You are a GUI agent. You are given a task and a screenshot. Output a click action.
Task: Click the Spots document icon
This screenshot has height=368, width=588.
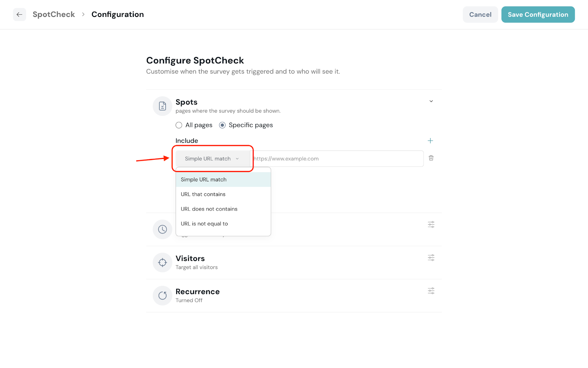(162, 106)
